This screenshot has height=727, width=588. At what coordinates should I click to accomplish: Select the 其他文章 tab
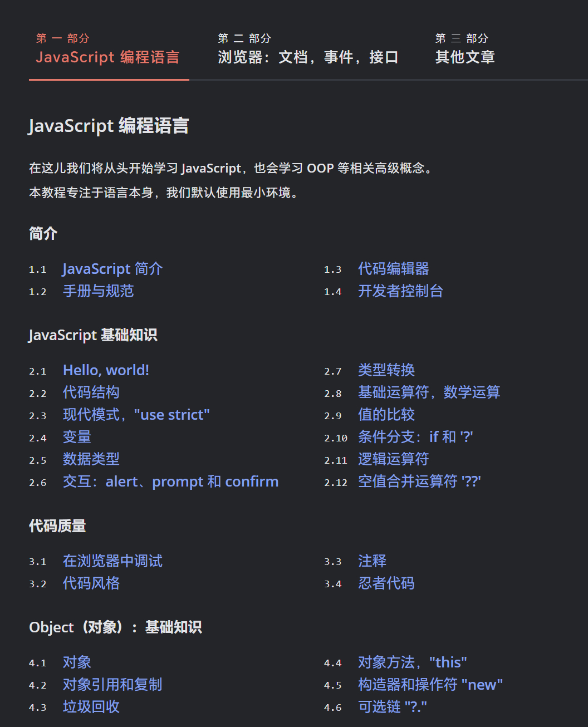465,48
